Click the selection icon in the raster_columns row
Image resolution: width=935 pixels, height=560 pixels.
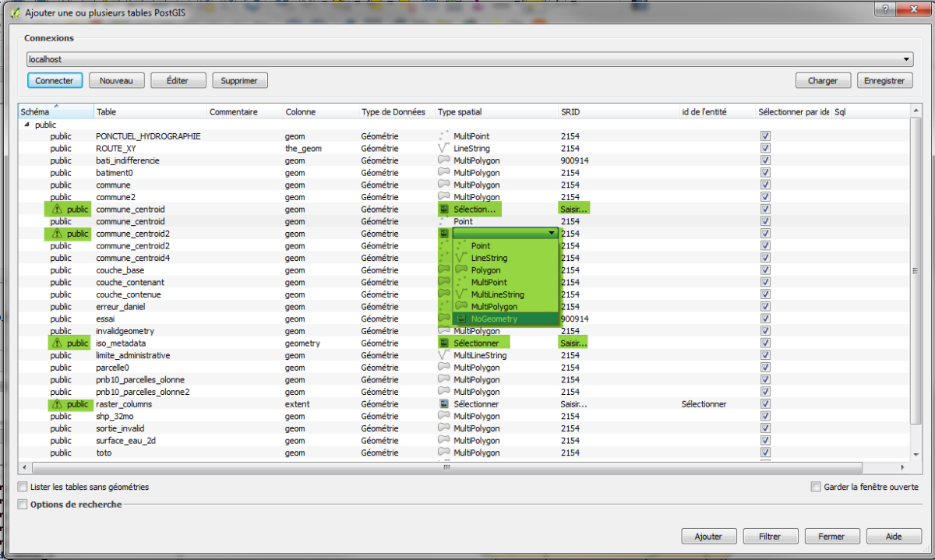(444, 404)
